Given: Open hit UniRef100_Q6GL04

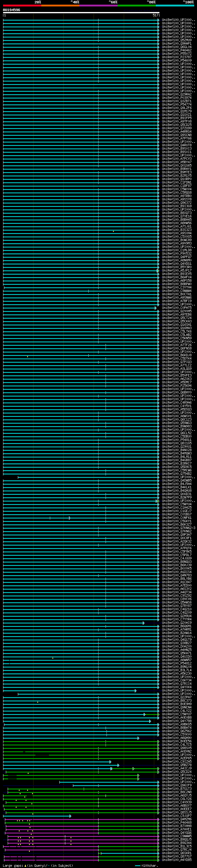Looking at the screenshot, I should coord(177,47).
